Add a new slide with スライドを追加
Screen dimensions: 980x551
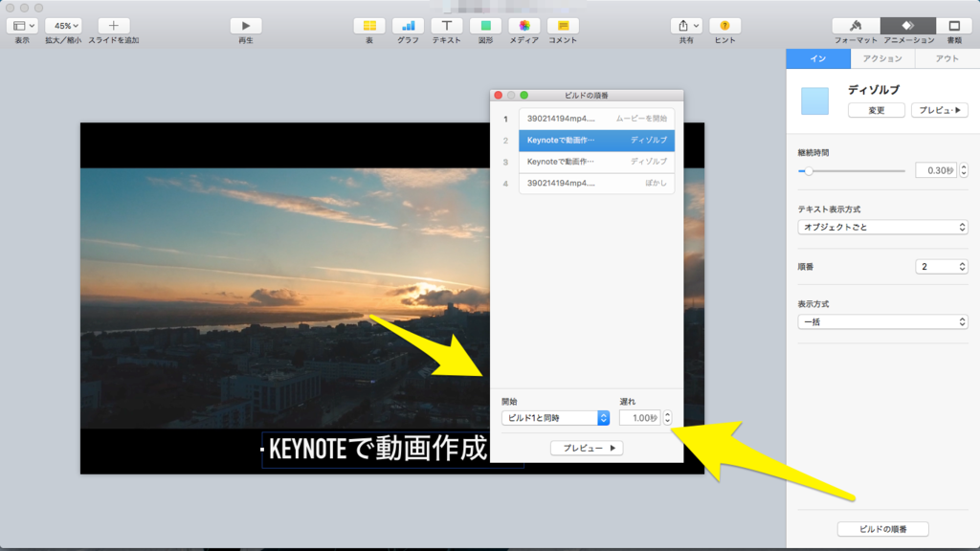click(113, 26)
